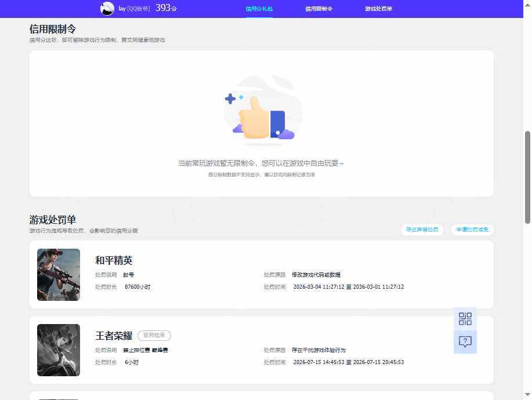Click the user avatar in the top bar

tap(107, 9)
